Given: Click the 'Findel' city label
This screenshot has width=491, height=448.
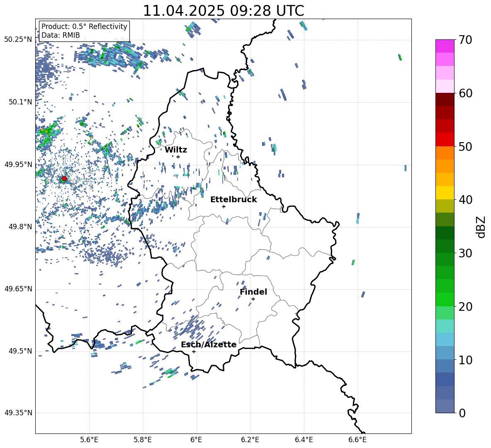Looking at the screenshot, I should click(253, 292).
